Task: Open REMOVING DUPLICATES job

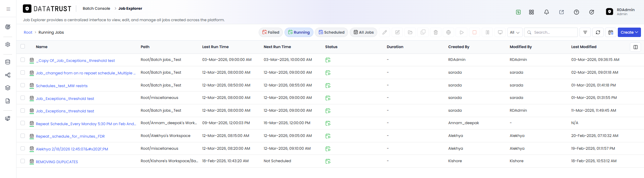Action: pos(57,162)
